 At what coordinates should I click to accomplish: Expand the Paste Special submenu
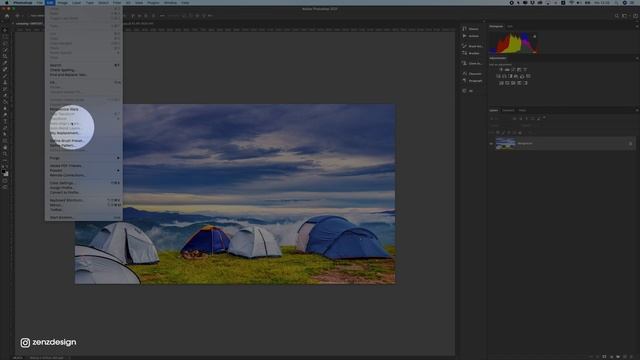[84, 53]
